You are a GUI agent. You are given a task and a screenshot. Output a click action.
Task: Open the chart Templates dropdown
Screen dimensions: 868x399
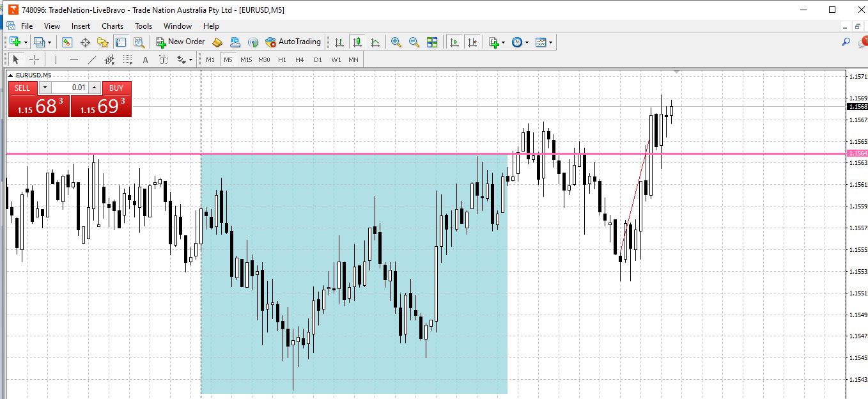(x=550, y=43)
